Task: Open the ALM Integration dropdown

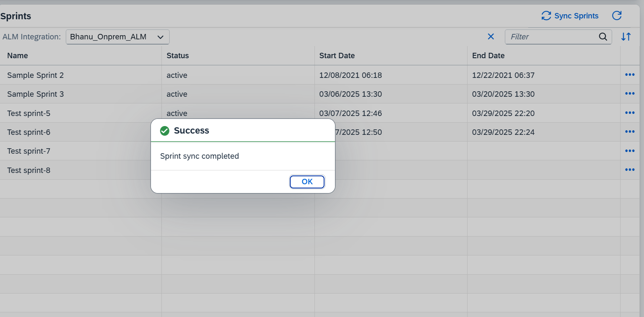Action: pyautogui.click(x=118, y=37)
